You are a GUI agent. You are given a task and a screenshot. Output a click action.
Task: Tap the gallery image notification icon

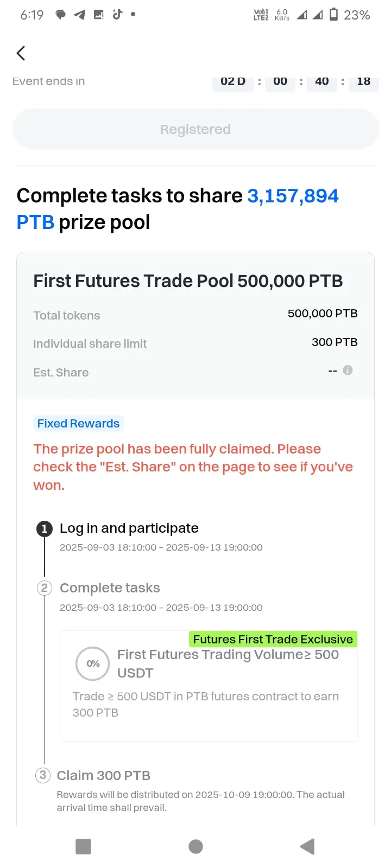click(98, 15)
